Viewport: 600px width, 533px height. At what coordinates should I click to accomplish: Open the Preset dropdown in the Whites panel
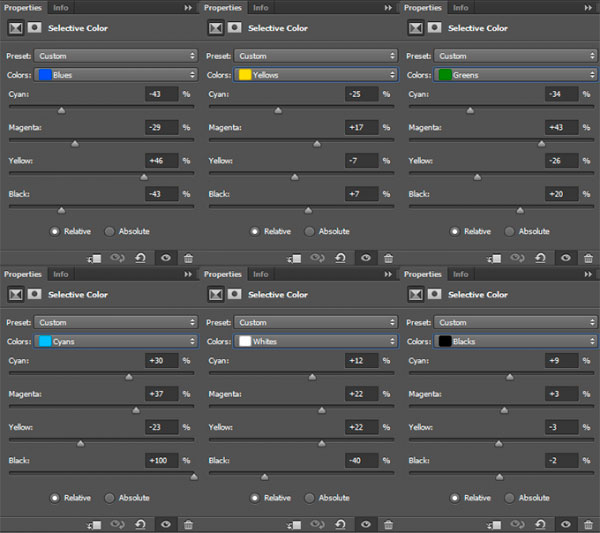[316, 322]
